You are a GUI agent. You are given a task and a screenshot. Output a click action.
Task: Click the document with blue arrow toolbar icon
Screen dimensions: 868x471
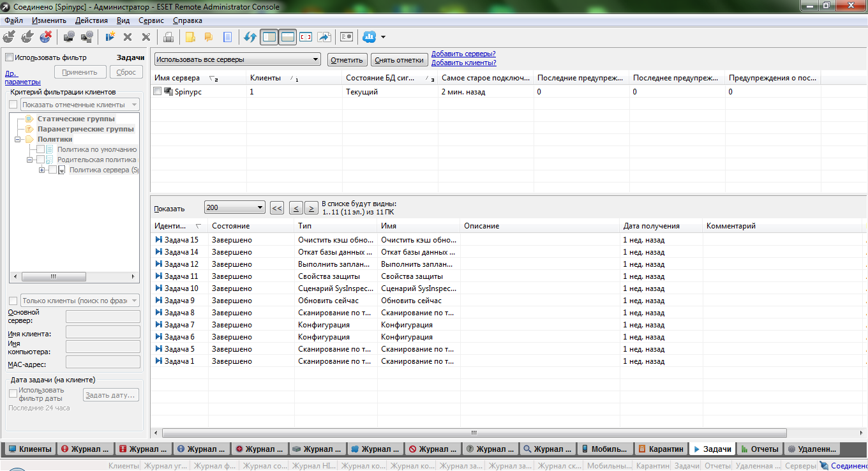click(324, 37)
